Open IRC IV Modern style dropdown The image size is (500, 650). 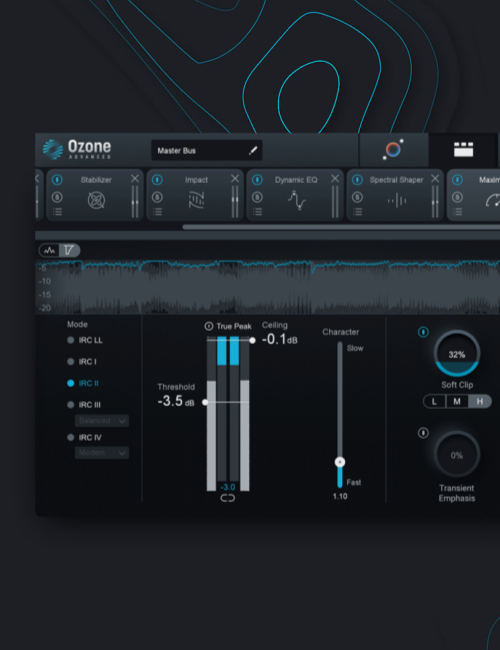(102, 453)
